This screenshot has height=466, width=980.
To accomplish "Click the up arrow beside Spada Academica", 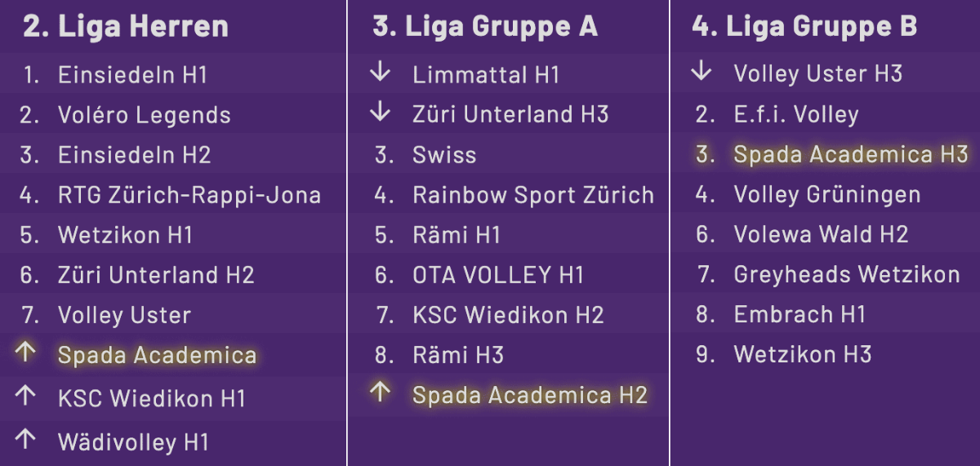I will click(x=26, y=353).
